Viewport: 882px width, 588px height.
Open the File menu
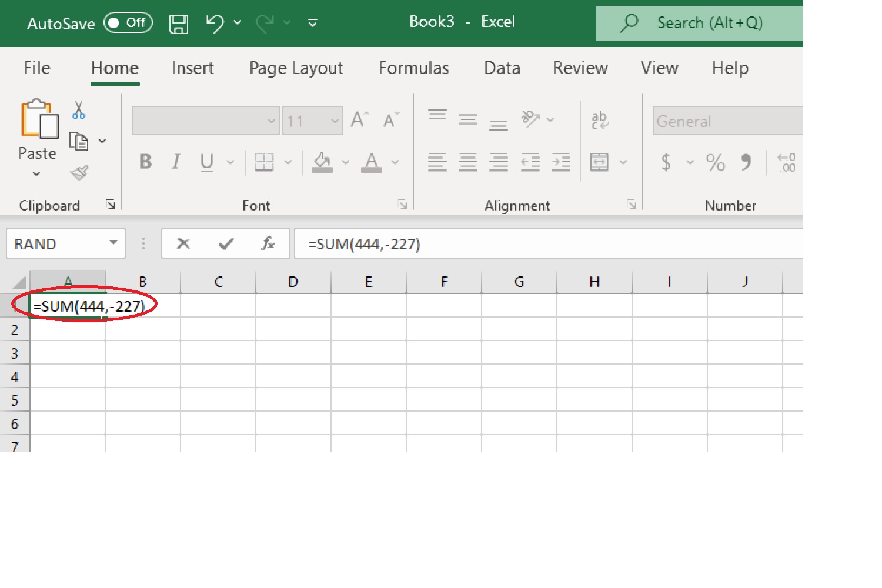point(36,68)
